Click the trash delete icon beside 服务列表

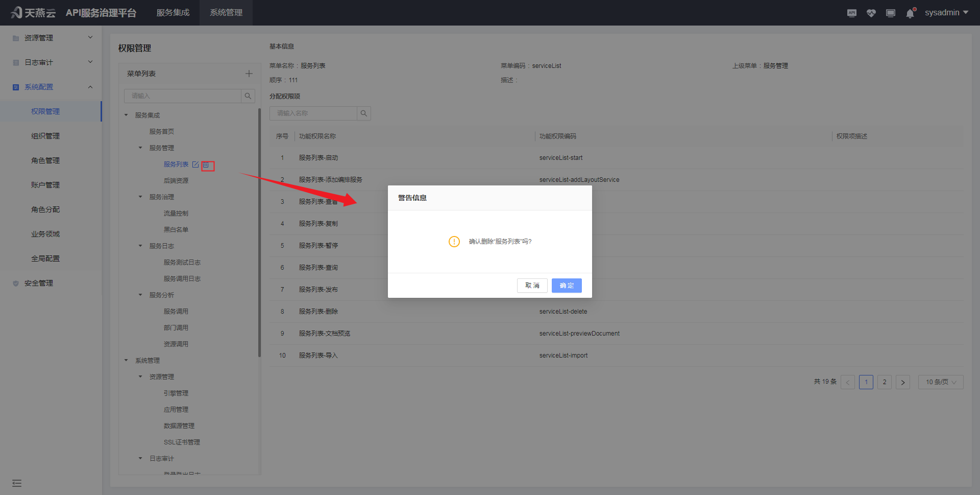pyautogui.click(x=206, y=165)
